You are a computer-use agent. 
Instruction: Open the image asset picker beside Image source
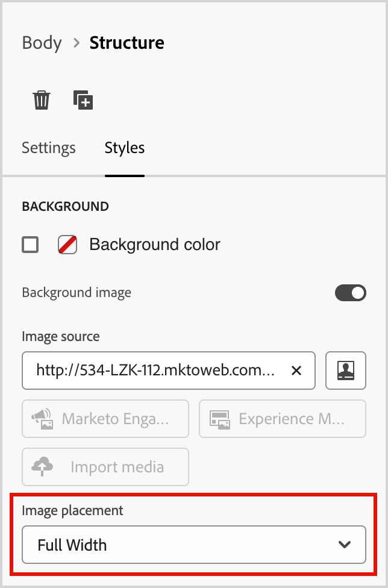(x=346, y=371)
